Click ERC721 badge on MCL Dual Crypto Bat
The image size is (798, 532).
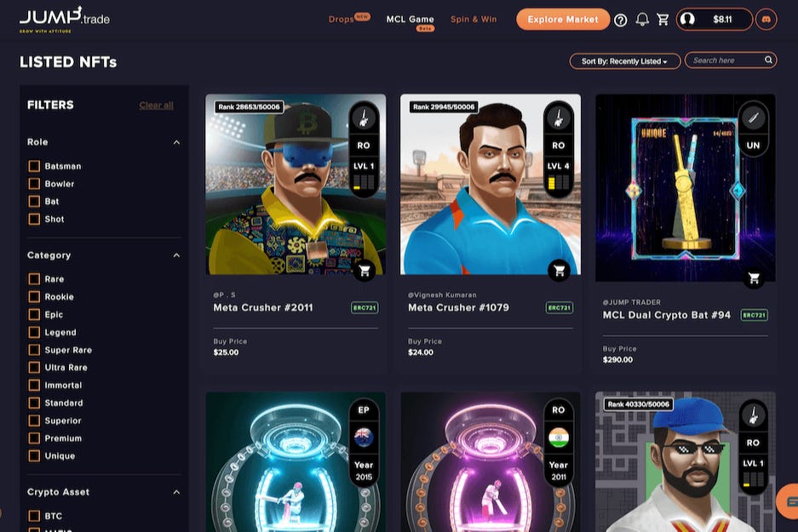[x=755, y=315]
